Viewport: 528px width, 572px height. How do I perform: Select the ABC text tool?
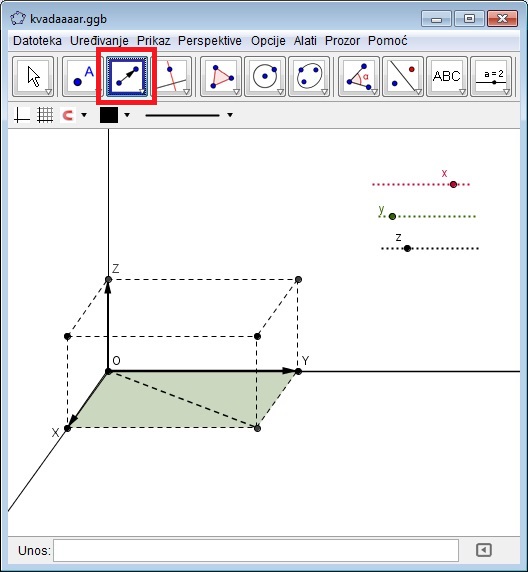click(447, 76)
